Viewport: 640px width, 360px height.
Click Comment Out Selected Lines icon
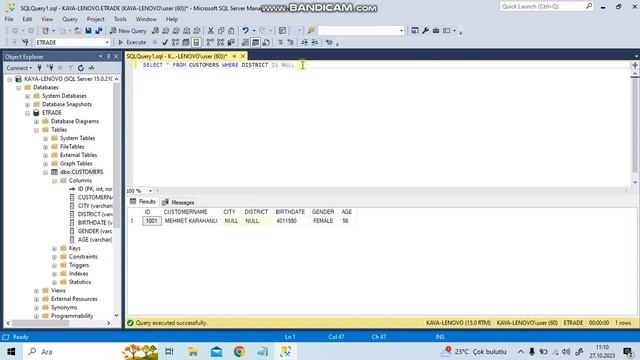[280, 42]
